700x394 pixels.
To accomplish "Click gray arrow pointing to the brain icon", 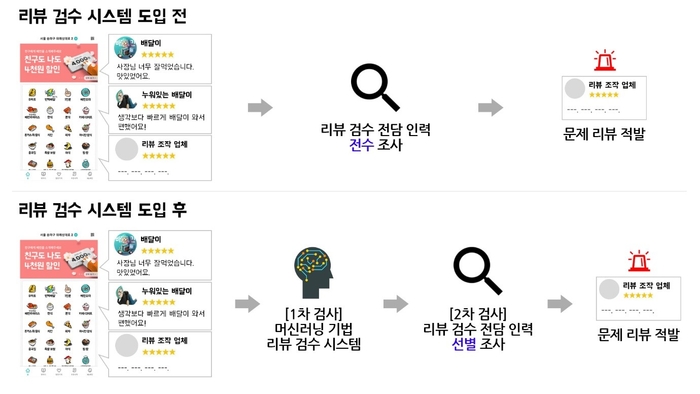I will click(x=247, y=304).
